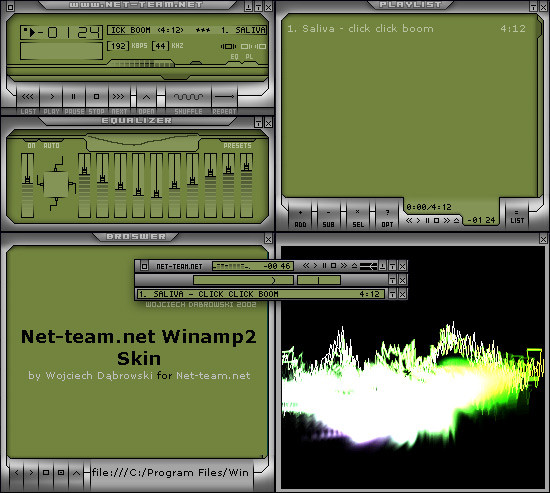Go to the previous track with LAST button
The height and width of the screenshot is (493, 550).
point(28,96)
